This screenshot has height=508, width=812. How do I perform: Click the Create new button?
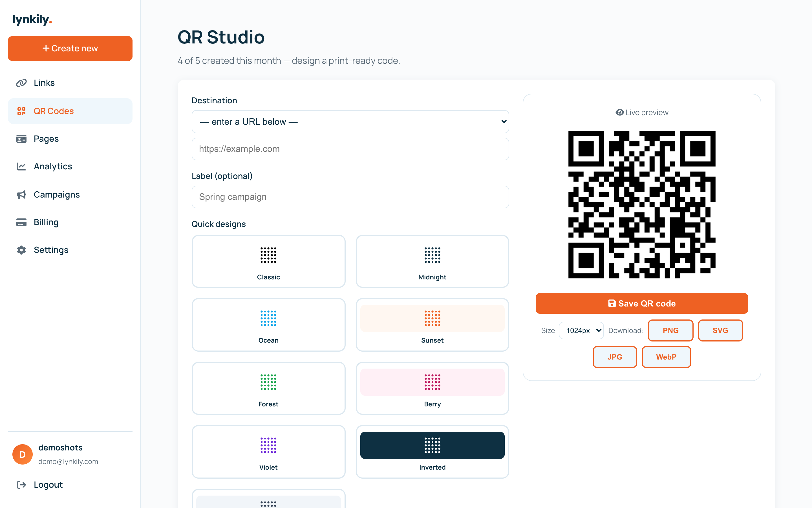70,48
